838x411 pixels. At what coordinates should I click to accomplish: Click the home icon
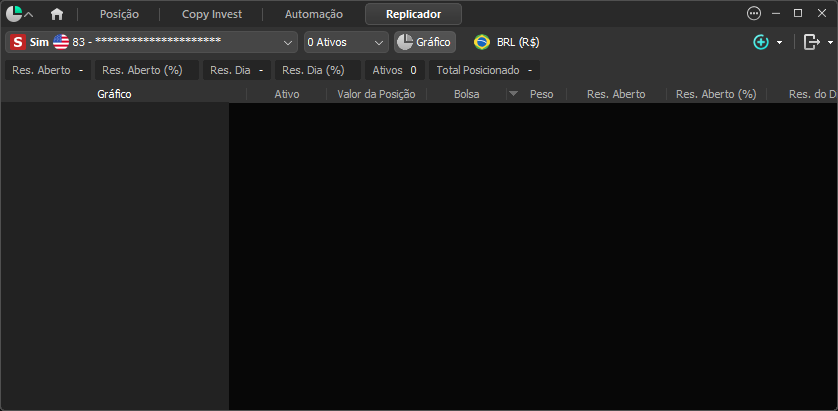(57, 14)
